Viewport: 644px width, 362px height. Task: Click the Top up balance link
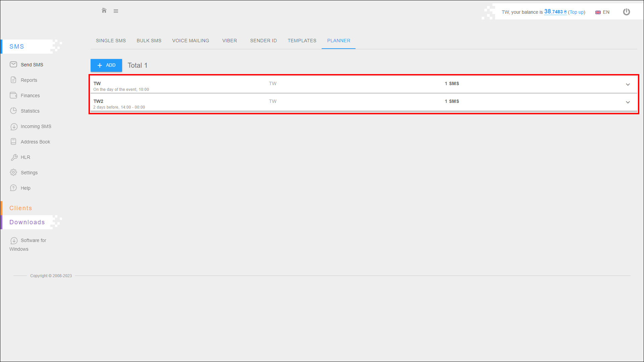click(576, 12)
